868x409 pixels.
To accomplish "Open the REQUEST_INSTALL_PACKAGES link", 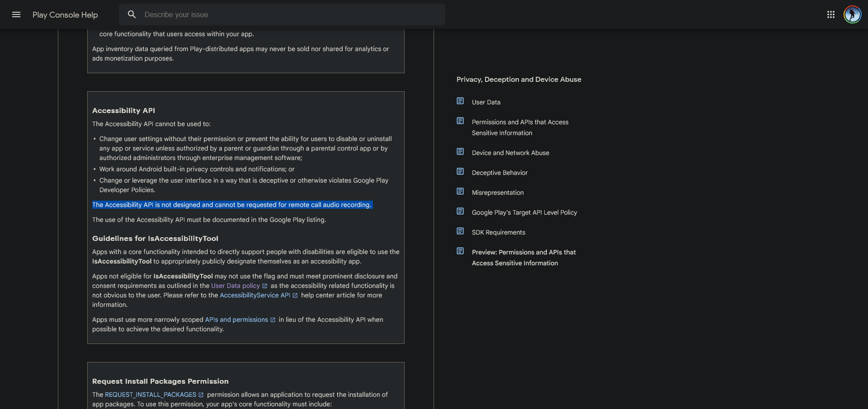I will tap(150, 395).
